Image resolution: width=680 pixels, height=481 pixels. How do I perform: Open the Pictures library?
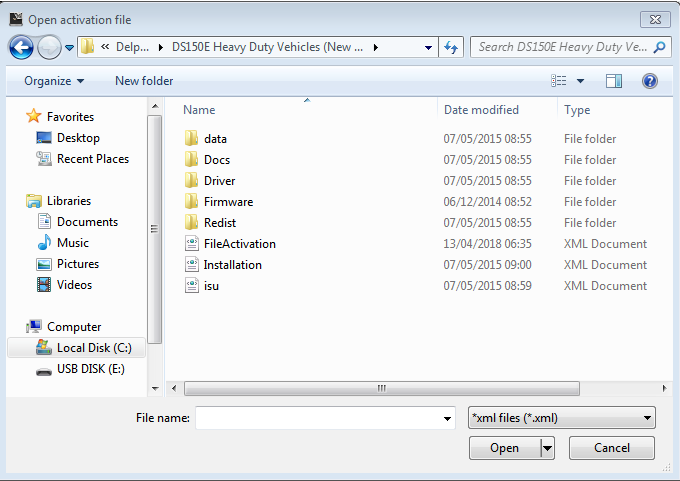pyautogui.click(x=78, y=264)
